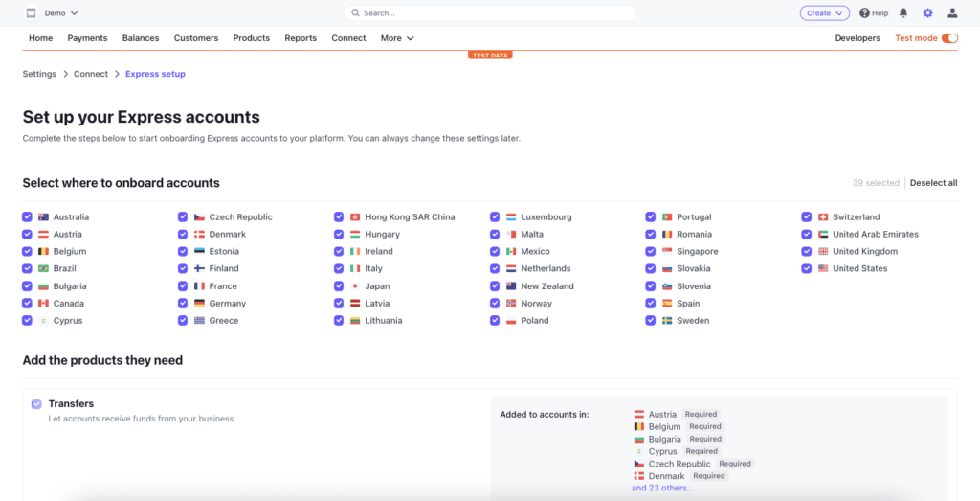The height and width of the screenshot is (501, 980).
Task: Click the Portugal flag icon
Action: point(667,217)
